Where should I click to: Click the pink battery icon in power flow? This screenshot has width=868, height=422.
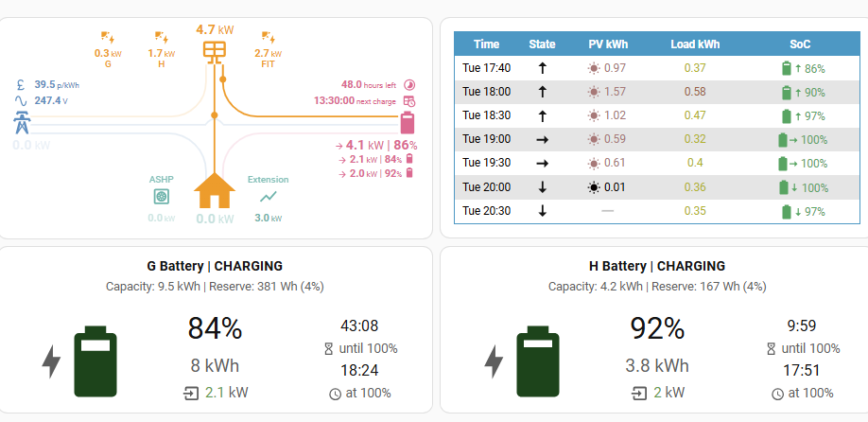407,123
